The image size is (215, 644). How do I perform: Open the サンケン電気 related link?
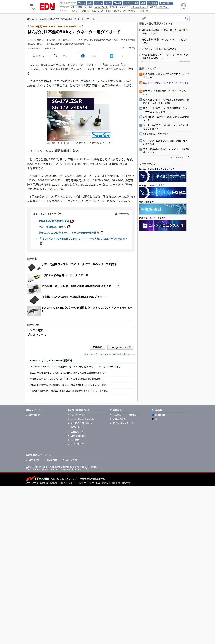35,330
